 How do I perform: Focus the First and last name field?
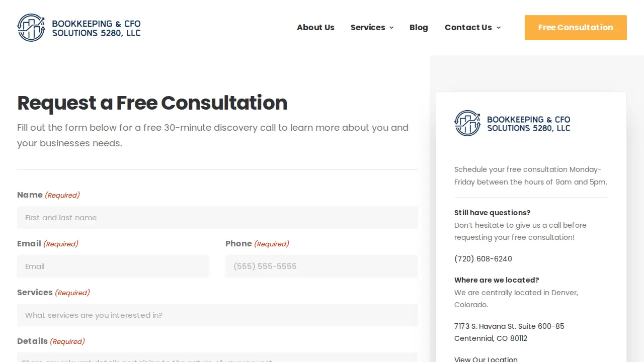[217, 218]
